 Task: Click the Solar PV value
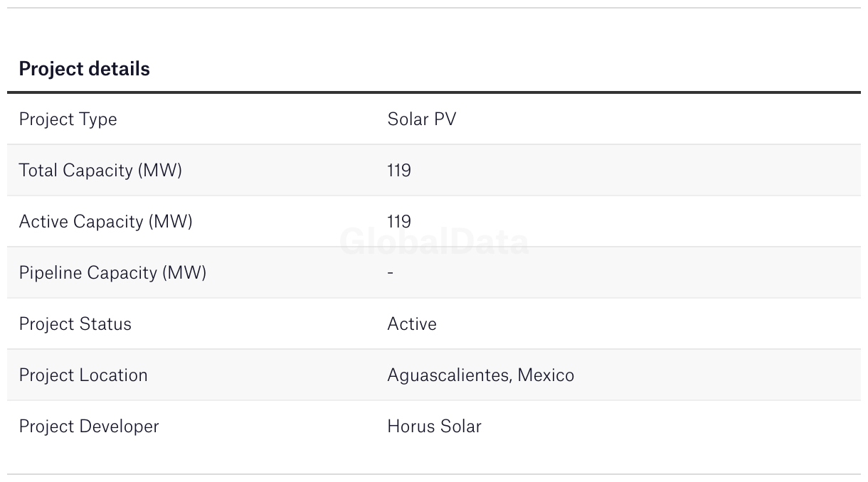click(x=422, y=119)
